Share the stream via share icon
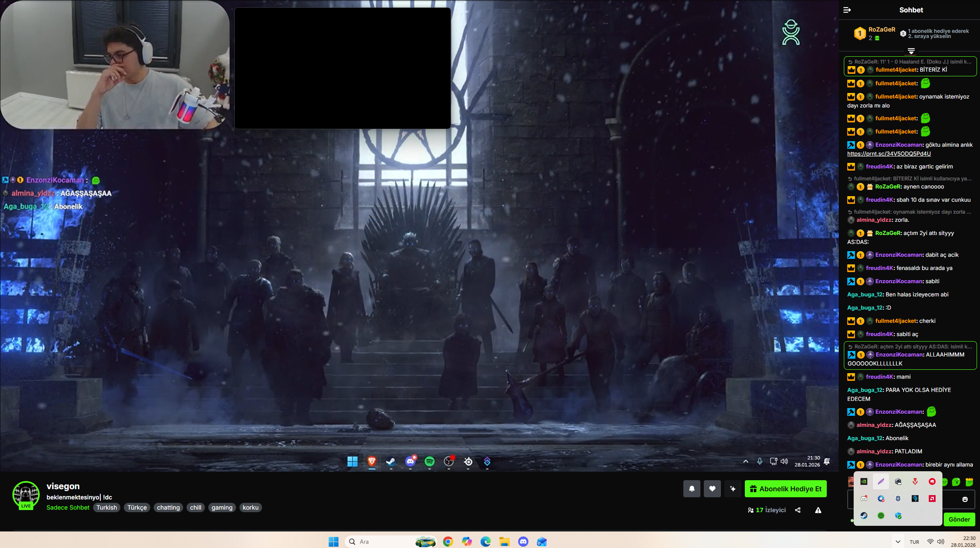Viewport: 980px width, 548px height. pos(798,510)
